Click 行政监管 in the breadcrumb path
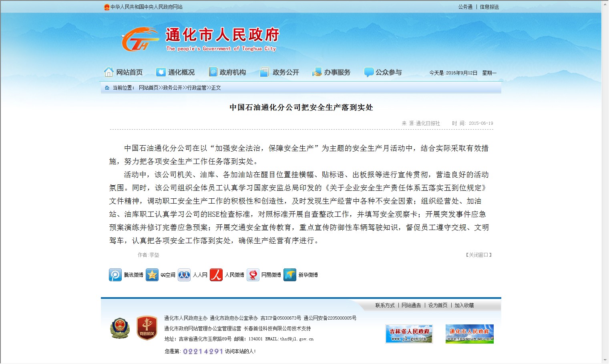Screen dimensions: 609x364 (197, 88)
